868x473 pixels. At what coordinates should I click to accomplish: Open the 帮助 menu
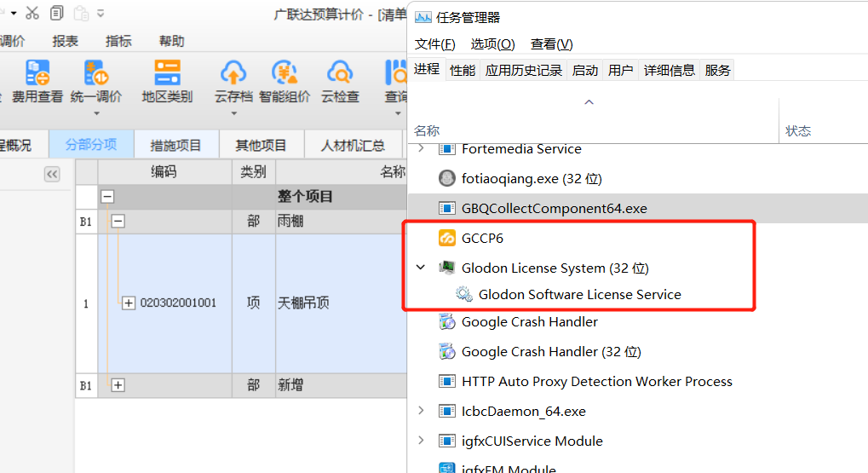click(171, 41)
